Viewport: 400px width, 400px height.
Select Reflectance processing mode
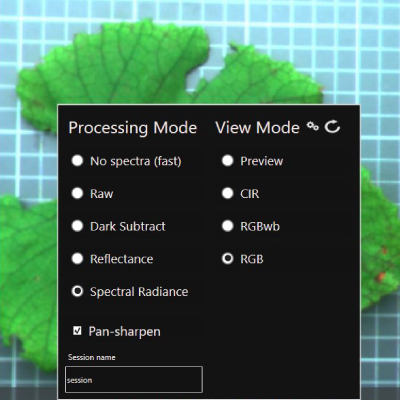77,259
